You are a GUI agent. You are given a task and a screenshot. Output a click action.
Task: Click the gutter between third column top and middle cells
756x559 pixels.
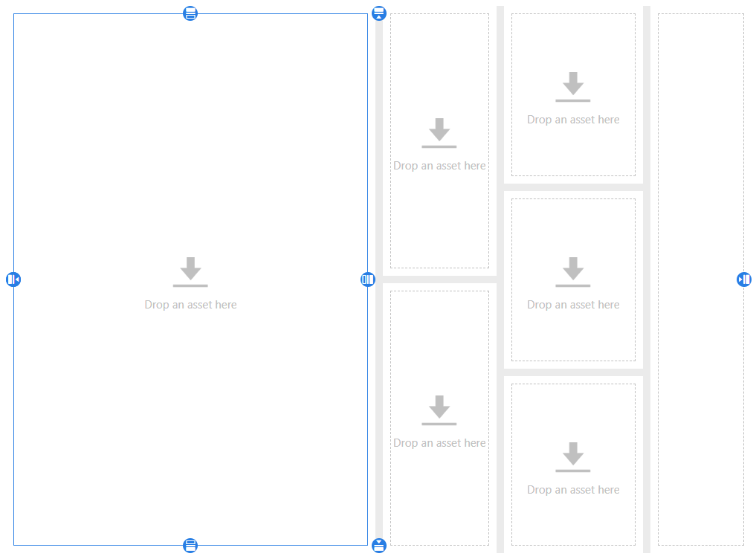573,187
